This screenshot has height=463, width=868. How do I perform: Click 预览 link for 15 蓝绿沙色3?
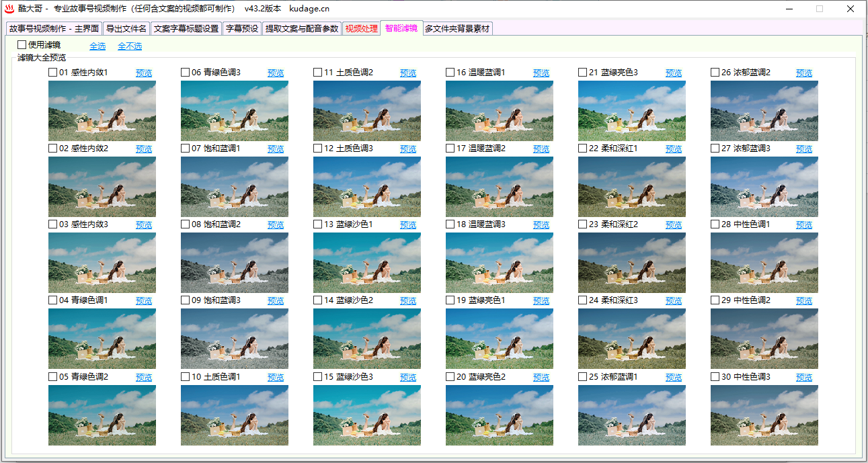[408, 378]
